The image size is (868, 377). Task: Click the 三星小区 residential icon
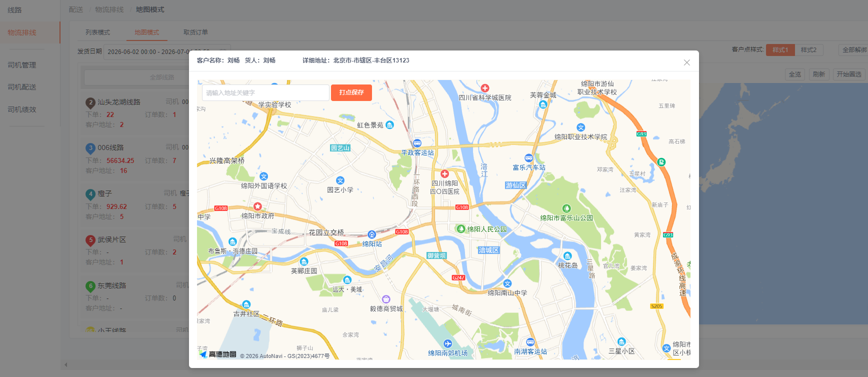pyautogui.click(x=621, y=342)
